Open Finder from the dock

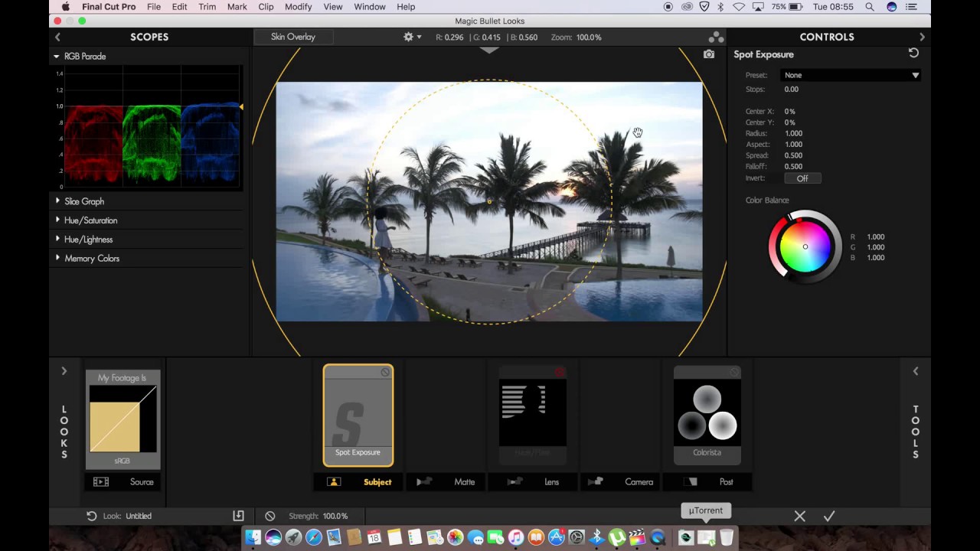253,537
